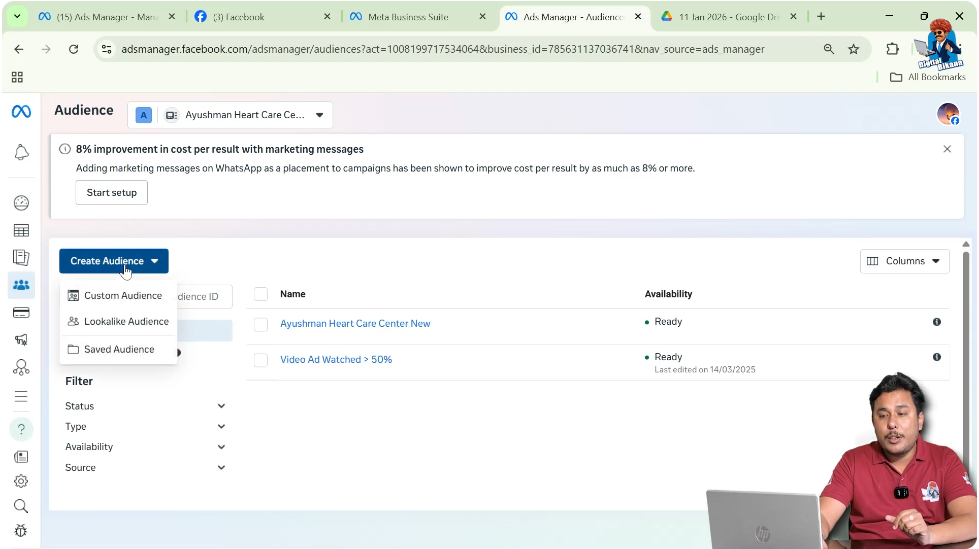
Task: Choose Custom Audience from menu
Action: point(118,295)
